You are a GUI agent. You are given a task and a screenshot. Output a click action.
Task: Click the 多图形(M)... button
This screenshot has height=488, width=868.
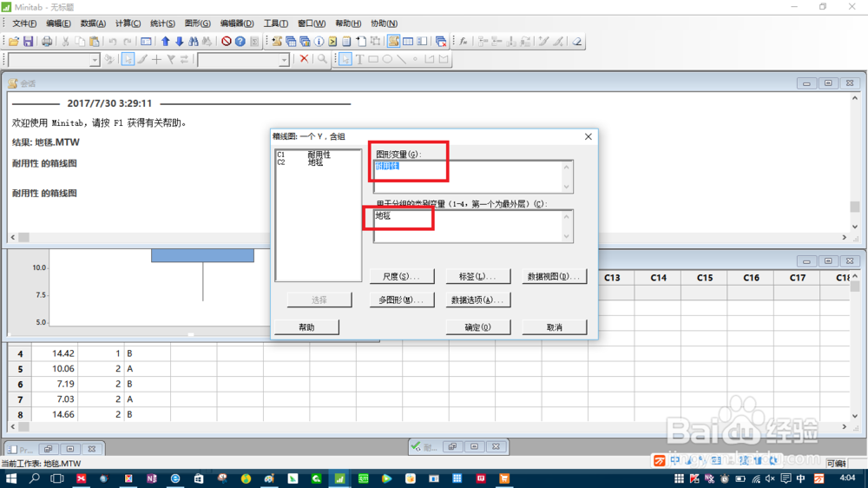(402, 300)
